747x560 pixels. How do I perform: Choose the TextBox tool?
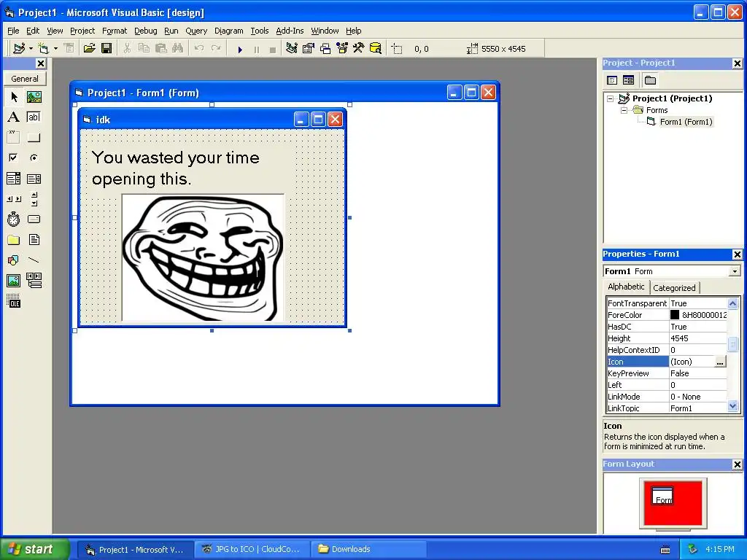[34, 117]
